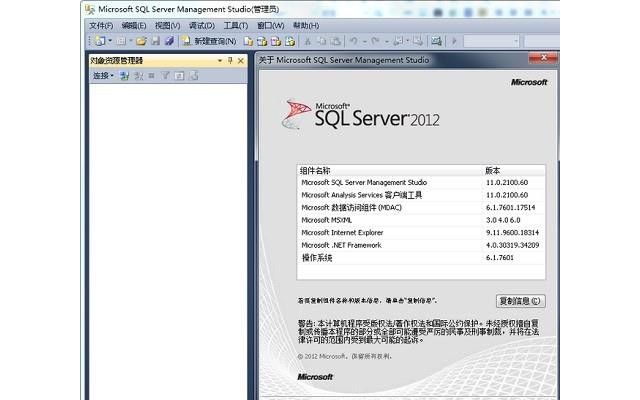The height and width of the screenshot is (400, 640).
Task: Click the Undo arrow icon
Action: pyautogui.click(x=354, y=40)
